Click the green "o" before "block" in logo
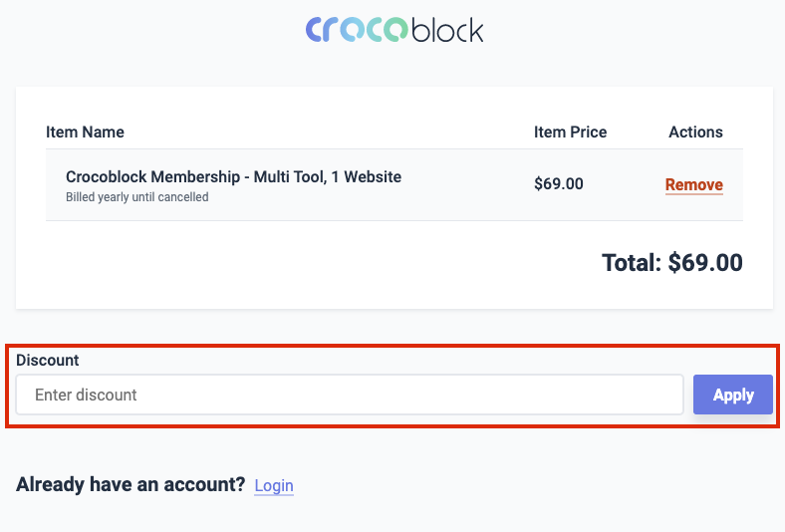 (396, 30)
